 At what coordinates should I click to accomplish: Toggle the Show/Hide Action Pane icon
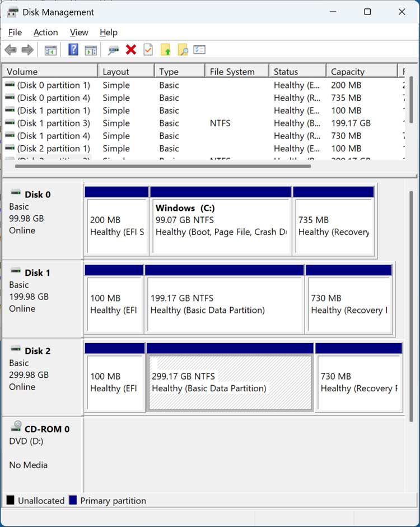coord(91,50)
